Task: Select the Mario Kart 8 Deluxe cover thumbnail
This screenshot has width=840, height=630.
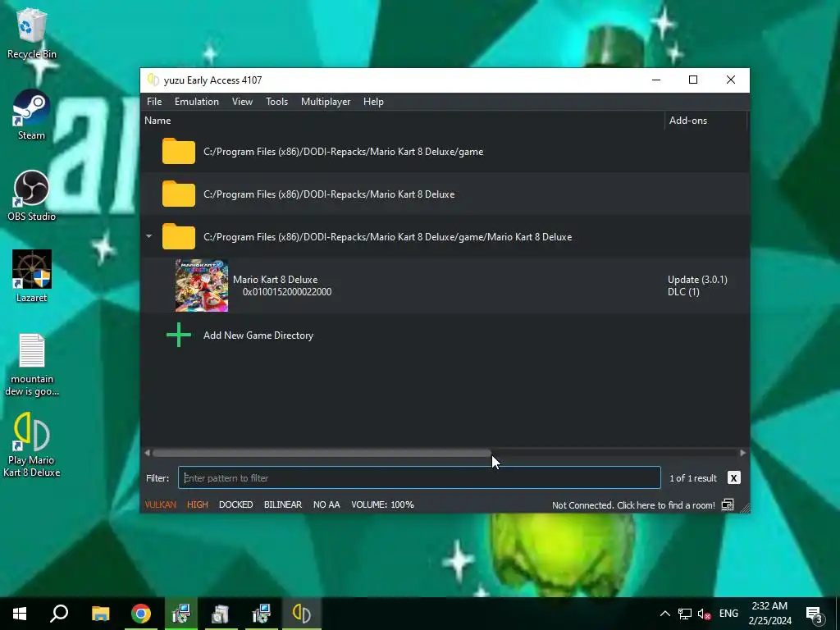Action: 202,285
